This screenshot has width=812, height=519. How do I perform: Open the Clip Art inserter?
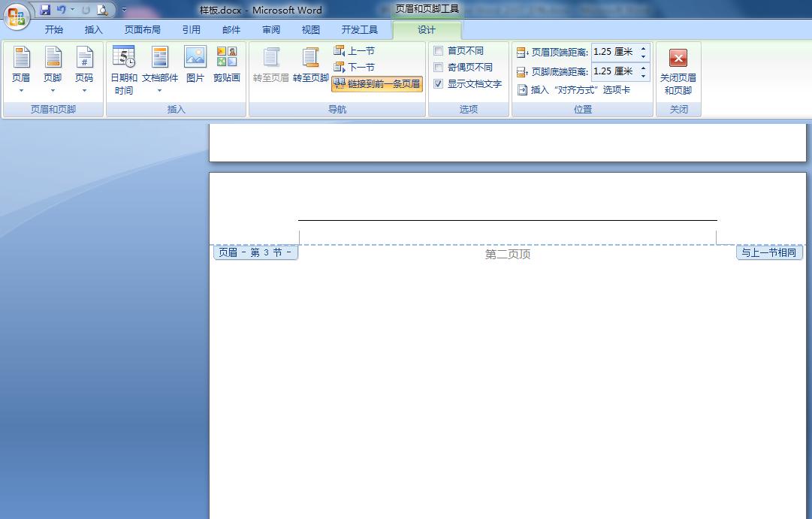tap(227, 68)
